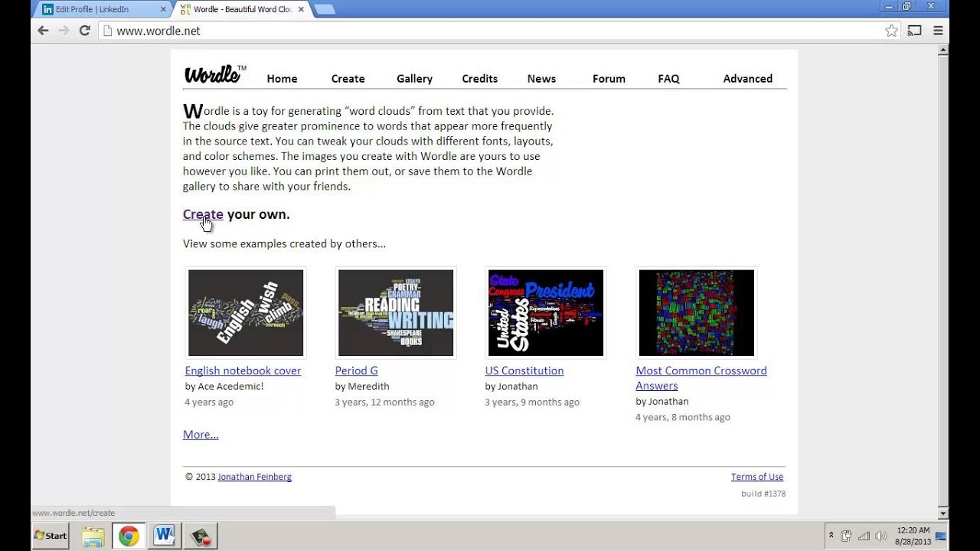Click 'by Meredith' author text
The image size is (980, 551).
click(x=362, y=386)
